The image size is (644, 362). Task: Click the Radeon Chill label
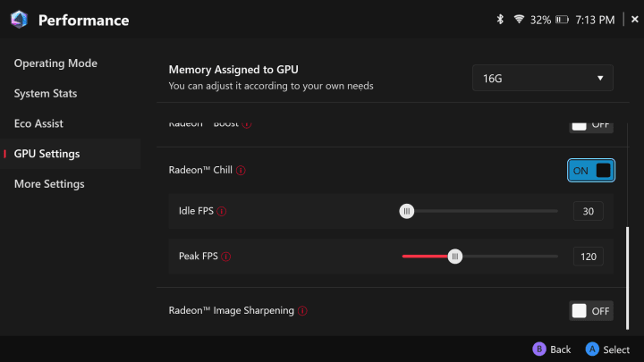pos(200,170)
